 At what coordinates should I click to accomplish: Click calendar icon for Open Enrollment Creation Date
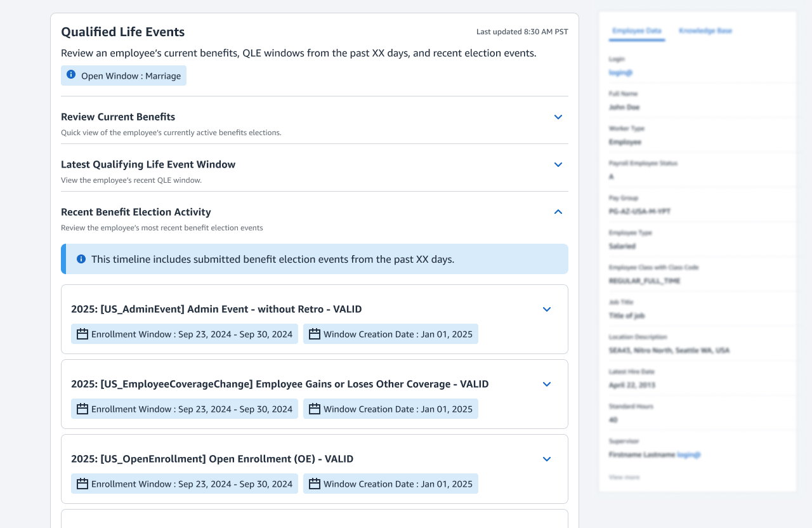315,484
